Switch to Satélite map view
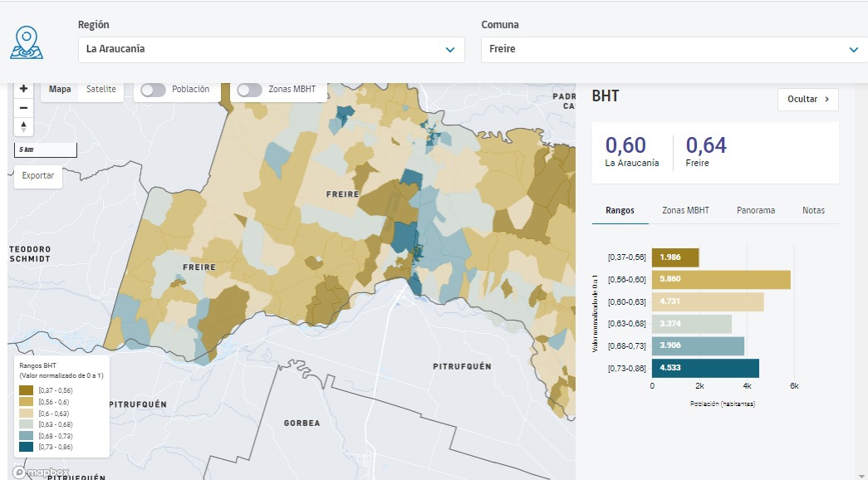 tap(101, 89)
